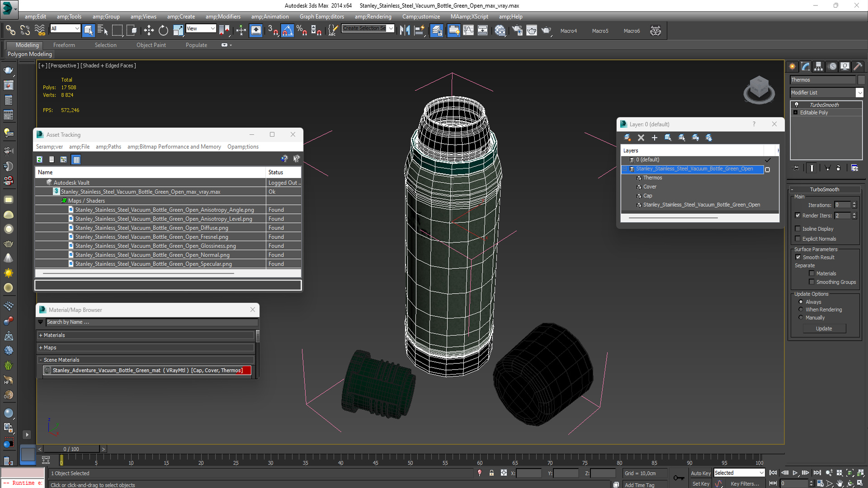Switch to Object Paint ribbon tab
The image size is (868, 488).
pos(151,45)
